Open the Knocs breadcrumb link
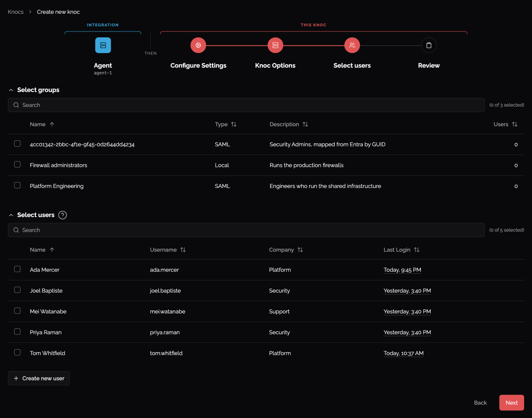The height and width of the screenshot is (418, 532). [16, 12]
